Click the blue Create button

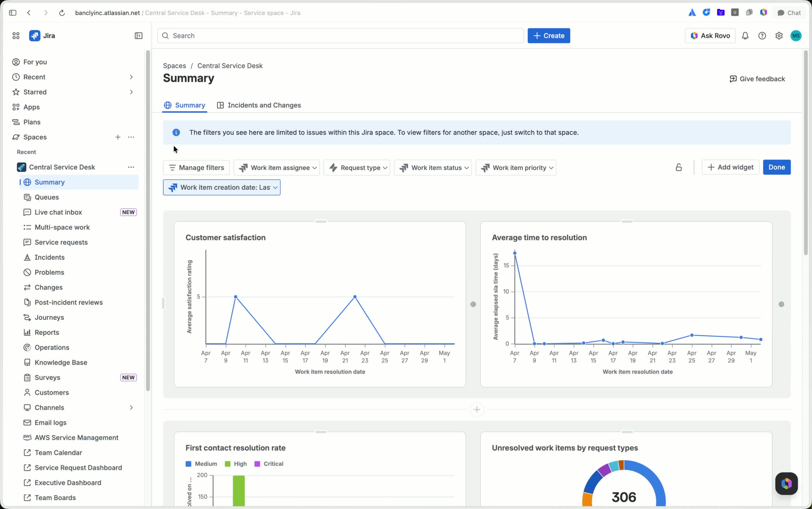(549, 36)
